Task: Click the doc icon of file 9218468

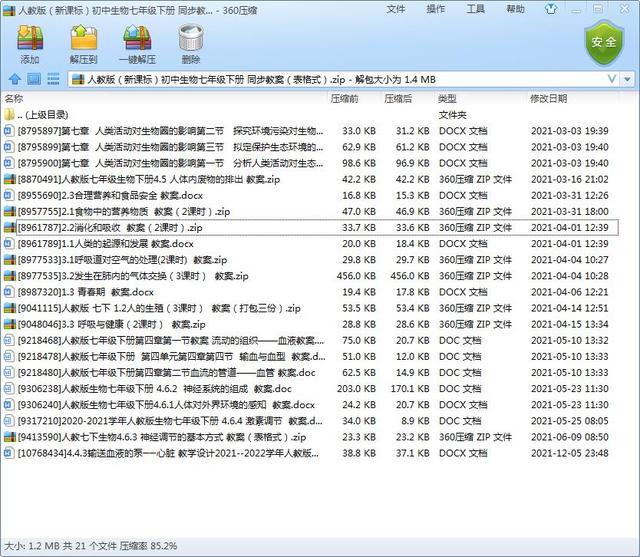Action: point(9,340)
